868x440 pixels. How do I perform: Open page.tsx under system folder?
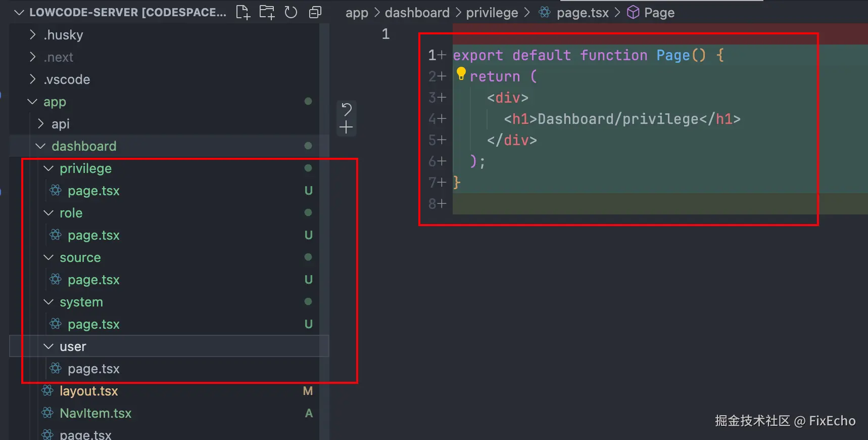tap(93, 324)
